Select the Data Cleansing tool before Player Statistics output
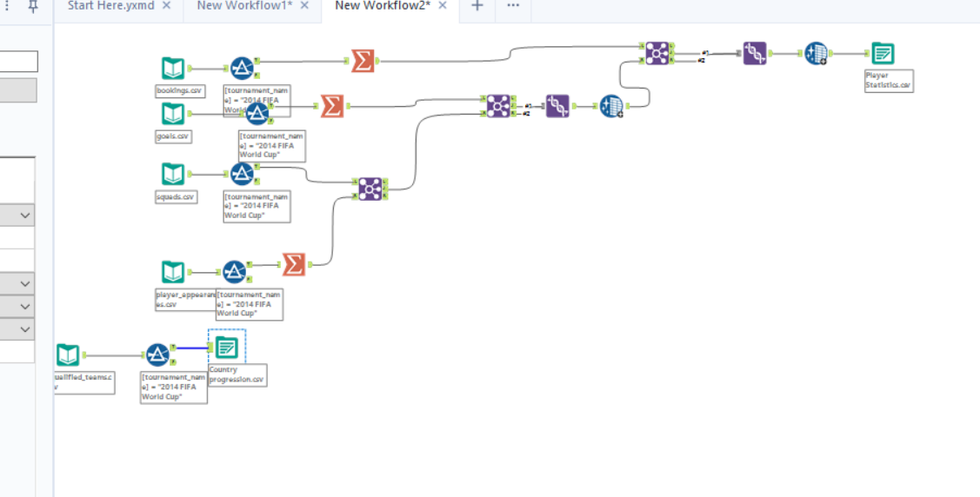The height and width of the screenshot is (497, 980). point(816,54)
